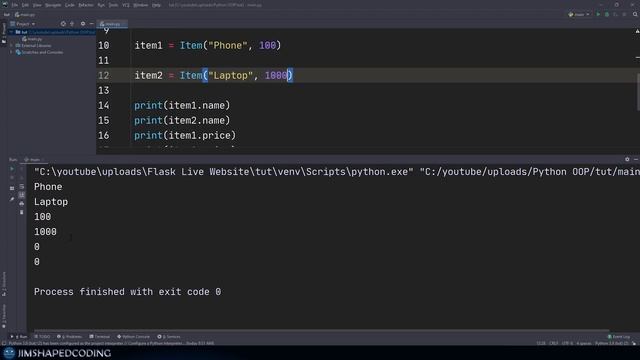Image resolution: width=640 pixels, height=360 pixels.
Task: Click tut breadcrumb in navigation bar
Action: [x=7, y=15]
